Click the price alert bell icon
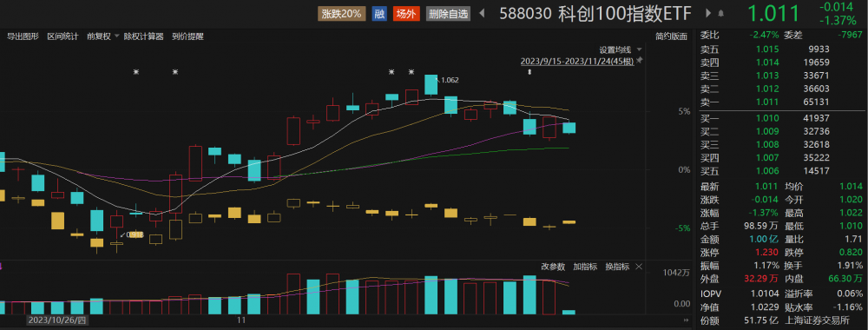The width and height of the screenshot is (868, 330). coord(720,14)
